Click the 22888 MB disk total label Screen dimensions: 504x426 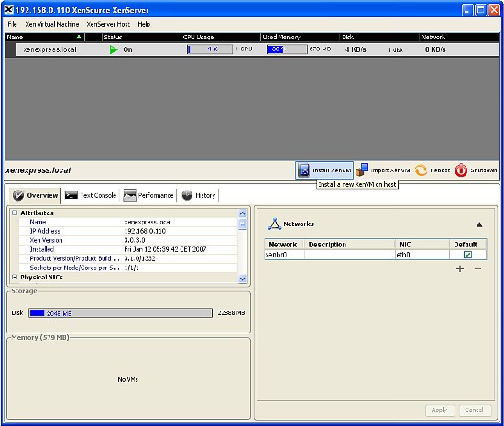(x=231, y=313)
